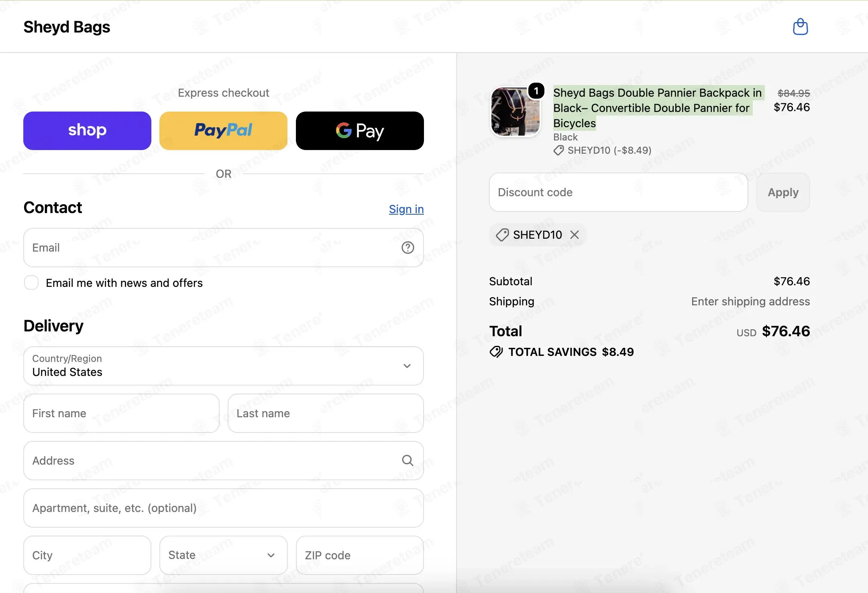
Task: Click the Express checkout heading
Action: click(224, 93)
